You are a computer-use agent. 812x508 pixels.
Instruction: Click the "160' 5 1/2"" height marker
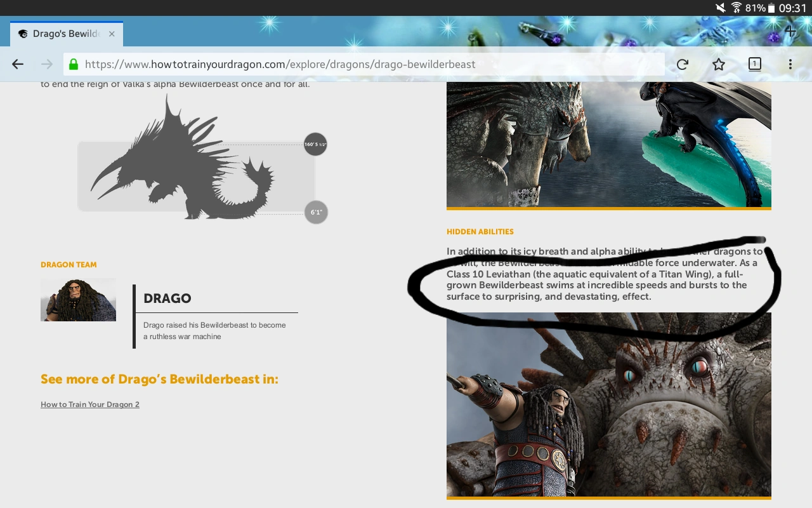click(x=315, y=144)
